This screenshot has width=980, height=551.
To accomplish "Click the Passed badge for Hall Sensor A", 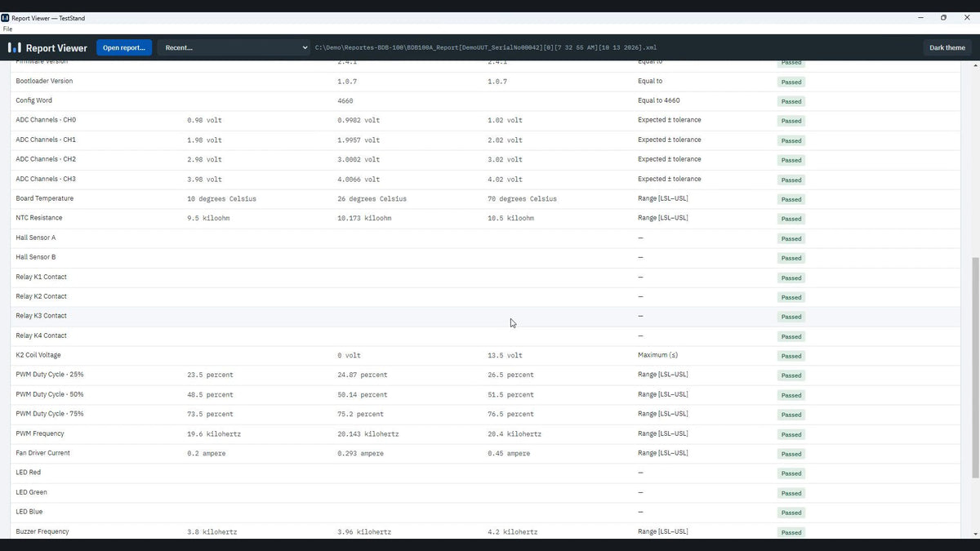I will point(791,238).
